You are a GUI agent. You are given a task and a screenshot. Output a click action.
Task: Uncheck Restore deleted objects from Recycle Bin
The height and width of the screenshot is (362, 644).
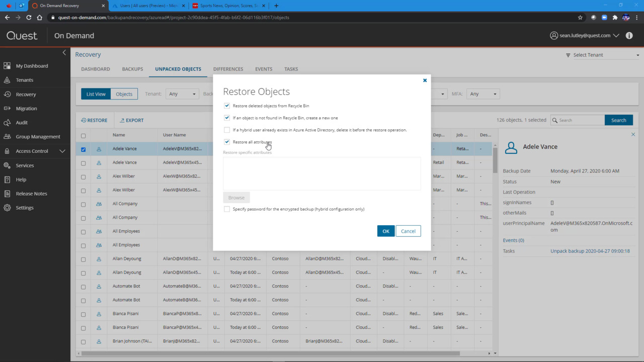(227, 106)
